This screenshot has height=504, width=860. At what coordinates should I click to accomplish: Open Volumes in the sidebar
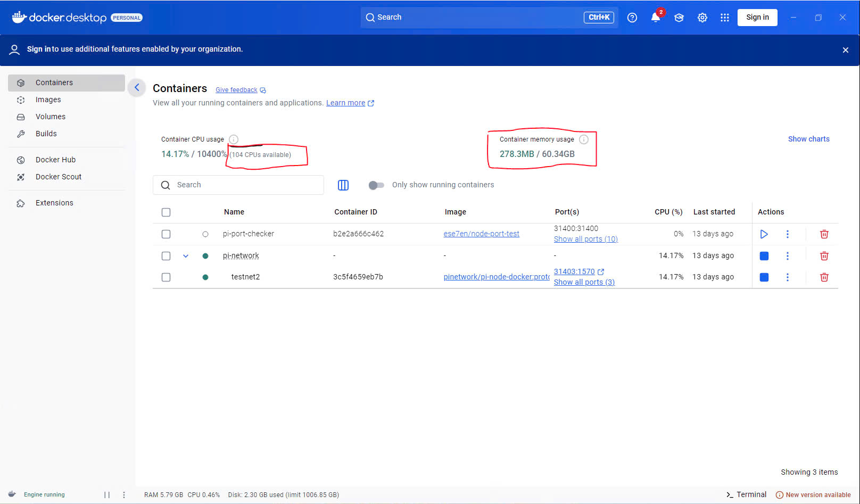tap(50, 117)
